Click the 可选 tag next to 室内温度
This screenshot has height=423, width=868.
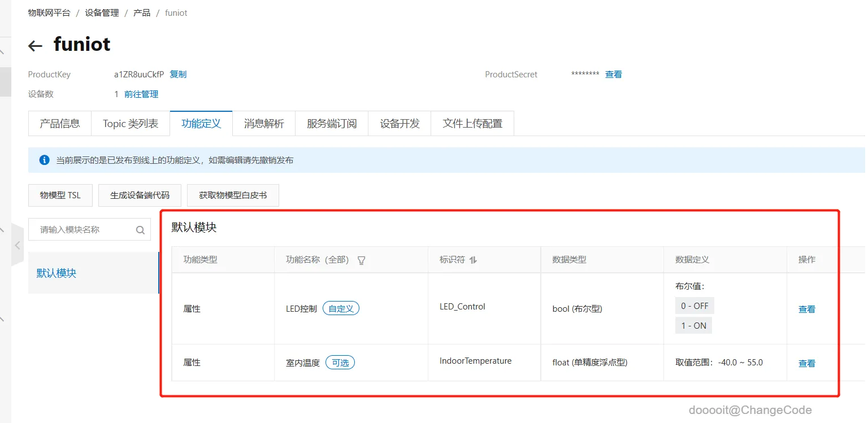tap(340, 363)
